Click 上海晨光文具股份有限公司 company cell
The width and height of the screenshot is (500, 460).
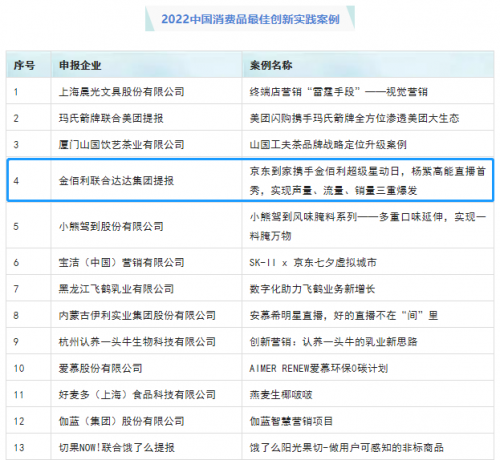(x=122, y=92)
